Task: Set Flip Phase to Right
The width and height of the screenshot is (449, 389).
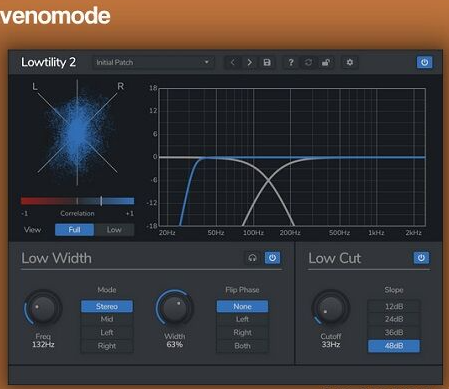Action: [242, 333]
